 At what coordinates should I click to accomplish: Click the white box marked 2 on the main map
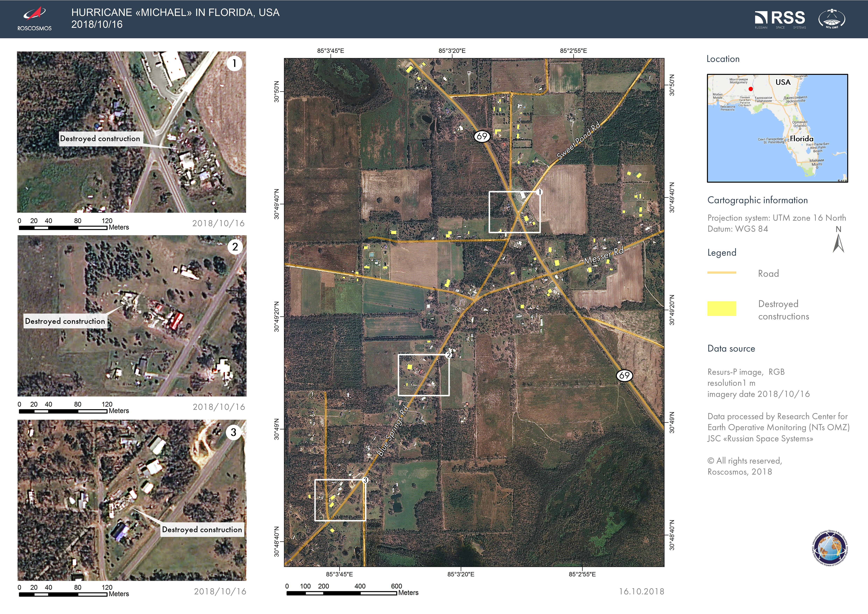(423, 375)
